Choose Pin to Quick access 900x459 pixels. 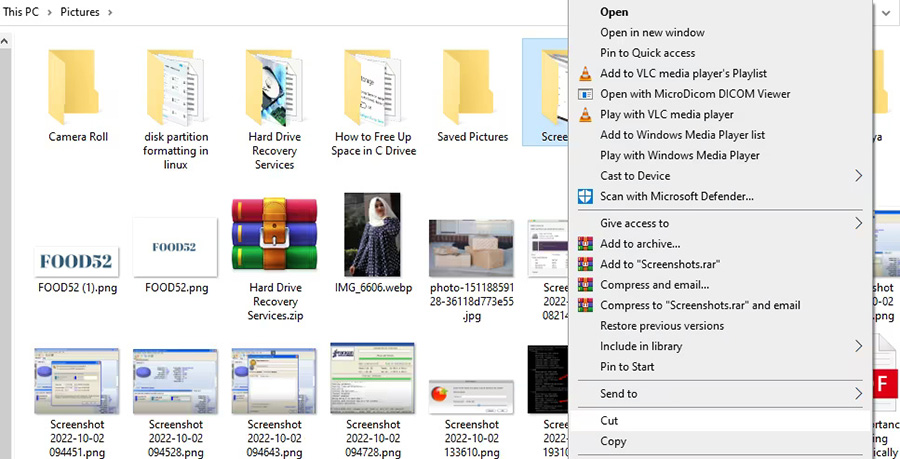point(647,53)
